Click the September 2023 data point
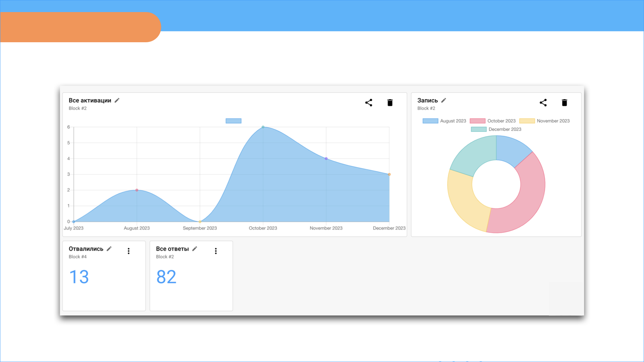 (200, 222)
